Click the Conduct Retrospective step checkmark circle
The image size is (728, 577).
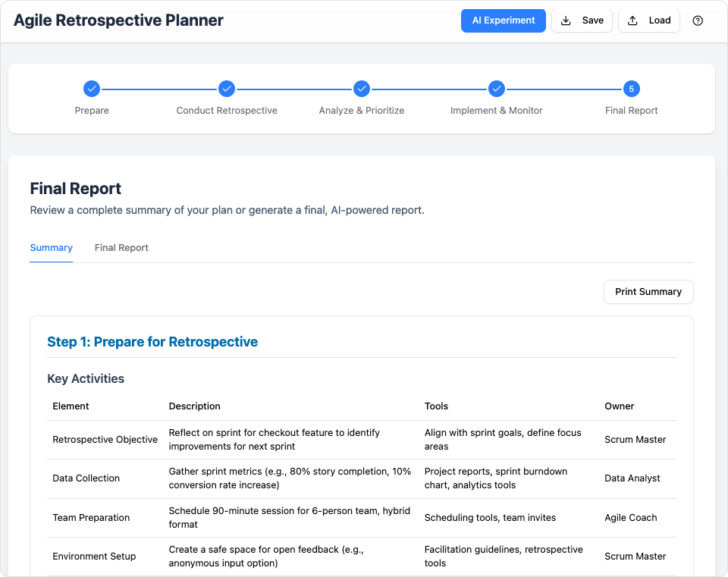point(227,89)
